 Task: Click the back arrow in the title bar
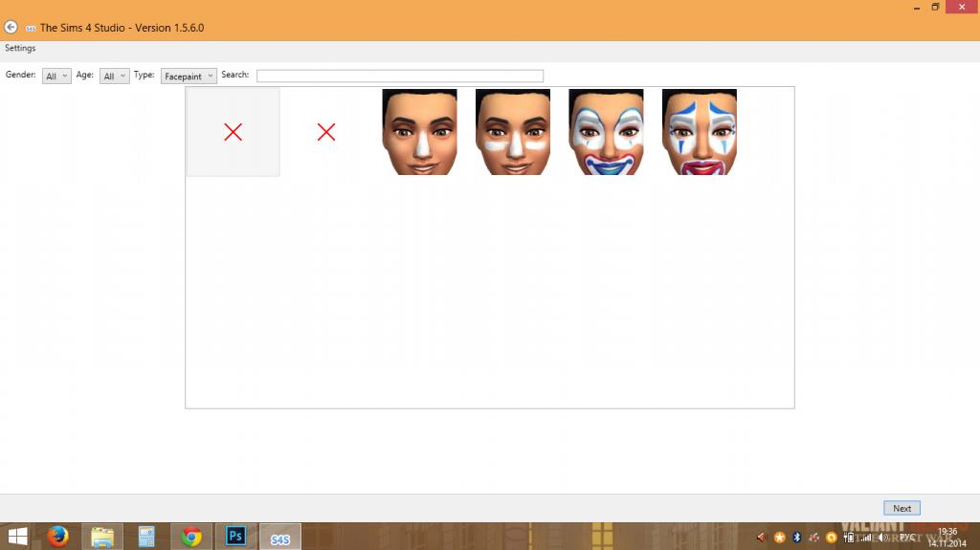[x=11, y=28]
